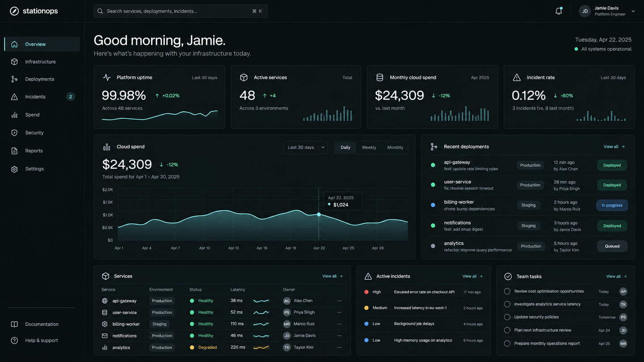The width and height of the screenshot is (644, 362).
Task: Click the billing-worker gear icon in Services
Action: click(x=105, y=324)
